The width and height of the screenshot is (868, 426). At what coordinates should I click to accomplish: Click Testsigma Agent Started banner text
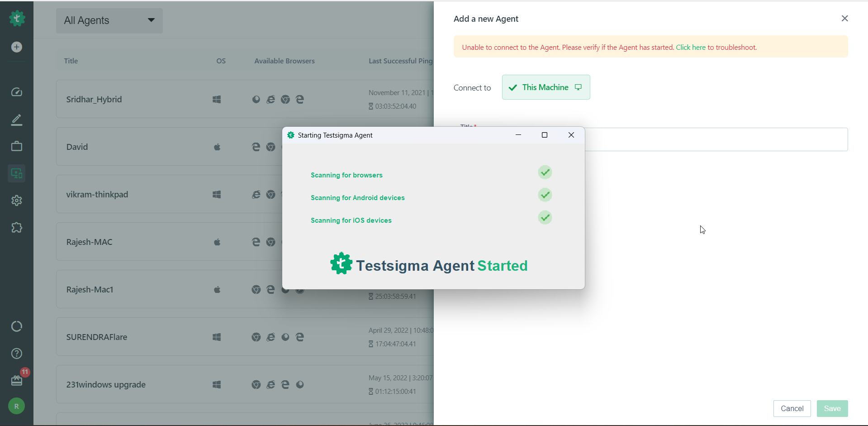click(442, 266)
